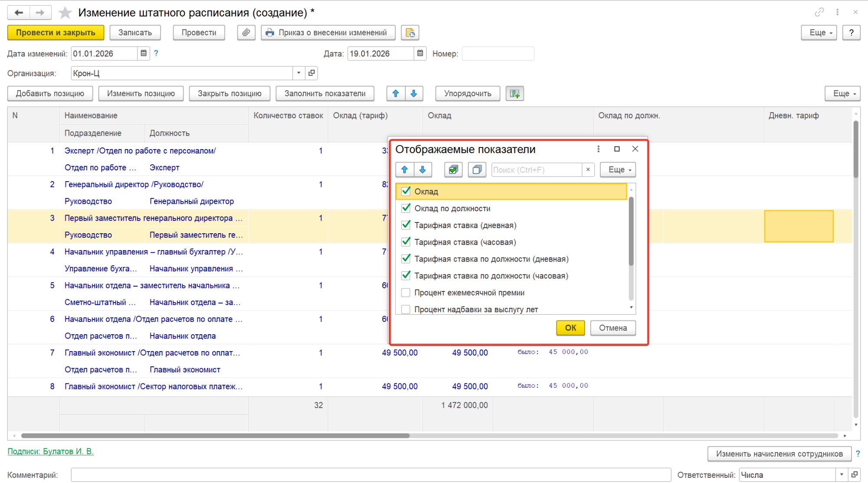This screenshot has height=483, width=868.
Task: Uncheck the Оклад по должности checkbox
Action: coord(406,208)
